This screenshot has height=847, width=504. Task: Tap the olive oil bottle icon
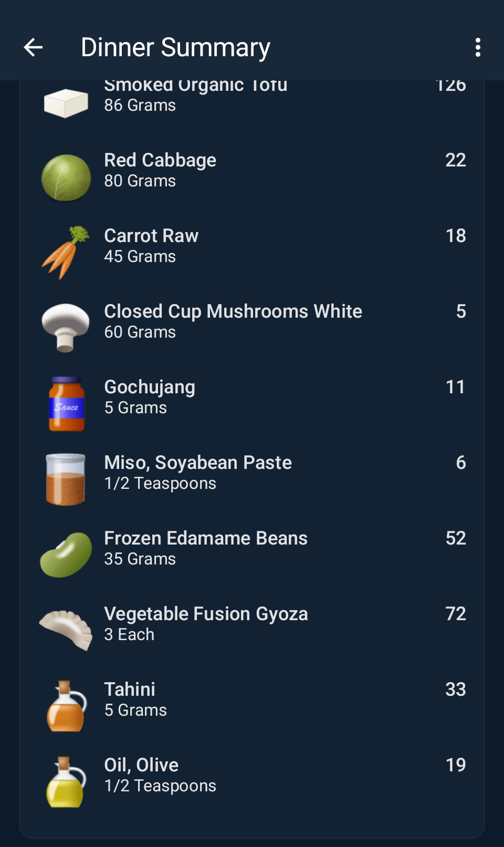[66, 781]
